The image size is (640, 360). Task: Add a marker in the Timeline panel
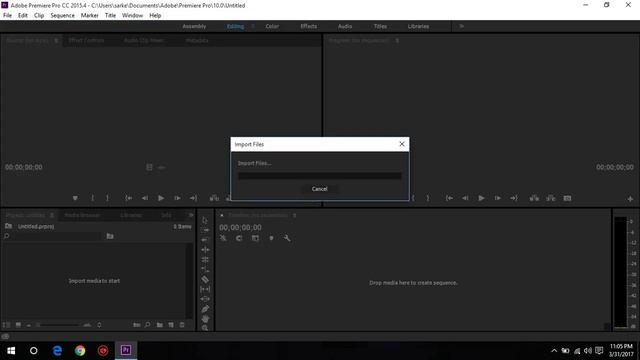(271, 238)
